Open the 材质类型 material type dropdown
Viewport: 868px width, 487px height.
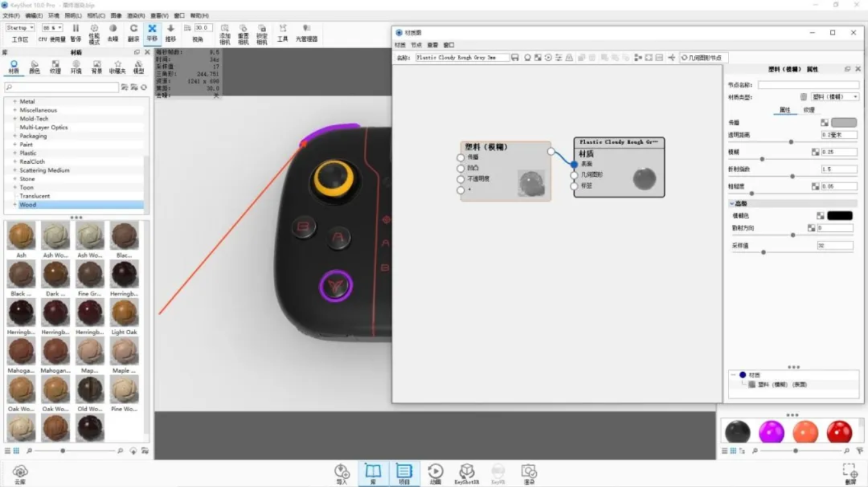point(835,97)
